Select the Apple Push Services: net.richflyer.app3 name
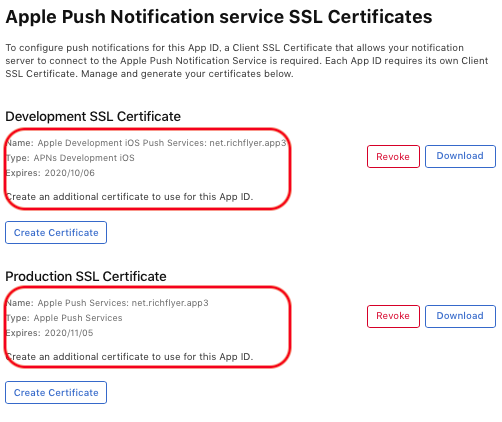 123,303
